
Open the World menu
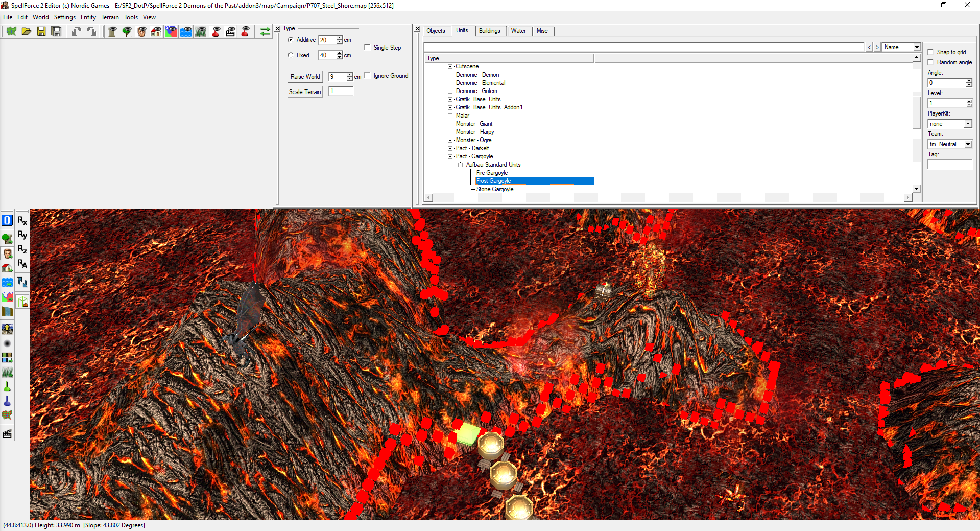coord(41,17)
